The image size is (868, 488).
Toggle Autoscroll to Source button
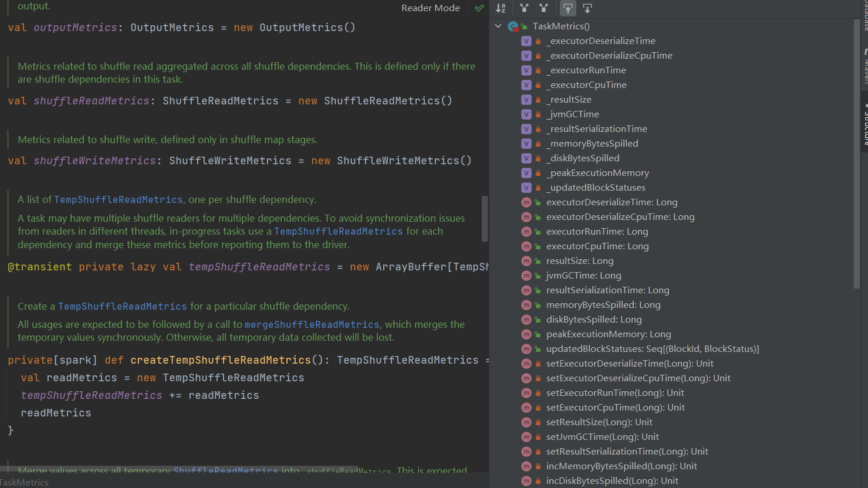coord(568,8)
